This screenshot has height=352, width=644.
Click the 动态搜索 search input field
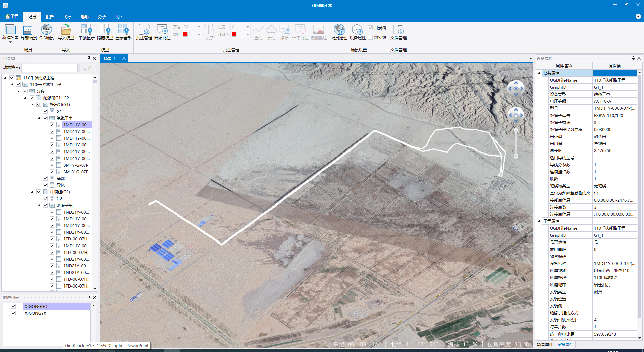50,68
